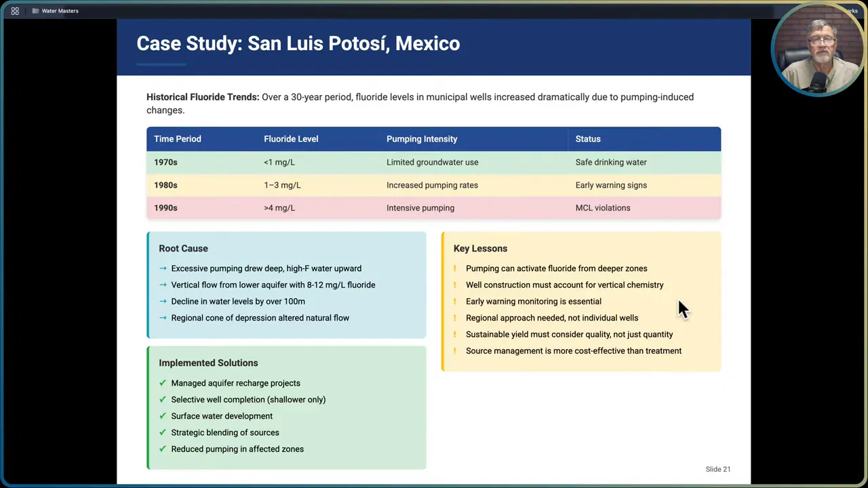Click the Implemented Solutions heading
Image resolution: width=868 pixels, height=488 pixels.
pyautogui.click(x=208, y=363)
